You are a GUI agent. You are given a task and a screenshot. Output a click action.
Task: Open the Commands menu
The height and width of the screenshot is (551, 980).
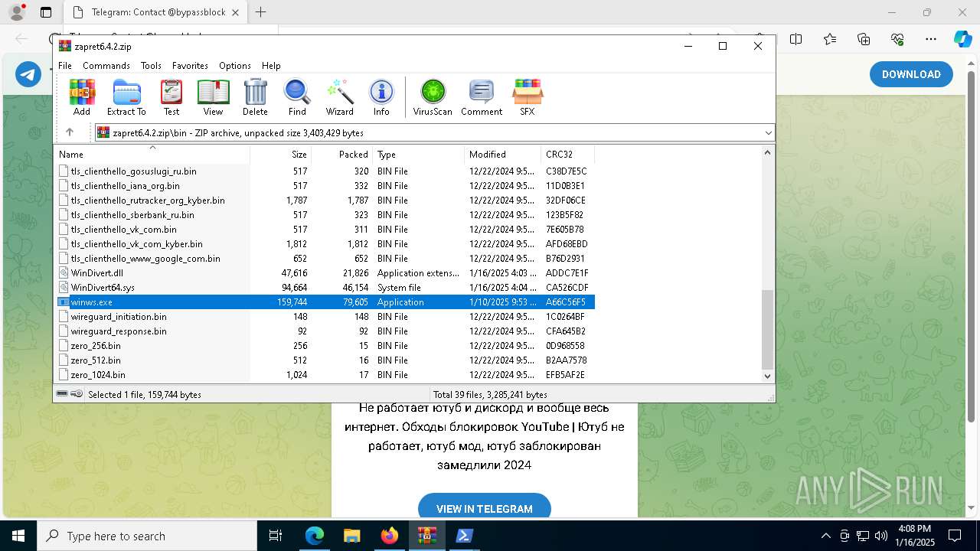[106, 66]
